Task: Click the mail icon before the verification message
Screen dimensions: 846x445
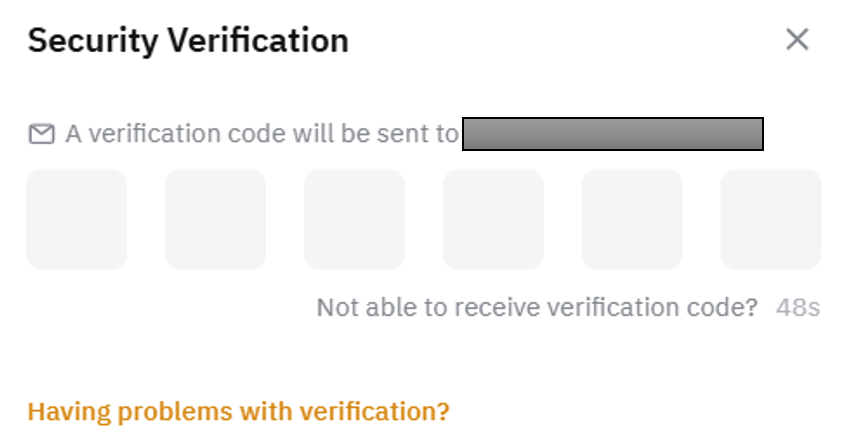Action: [41, 134]
